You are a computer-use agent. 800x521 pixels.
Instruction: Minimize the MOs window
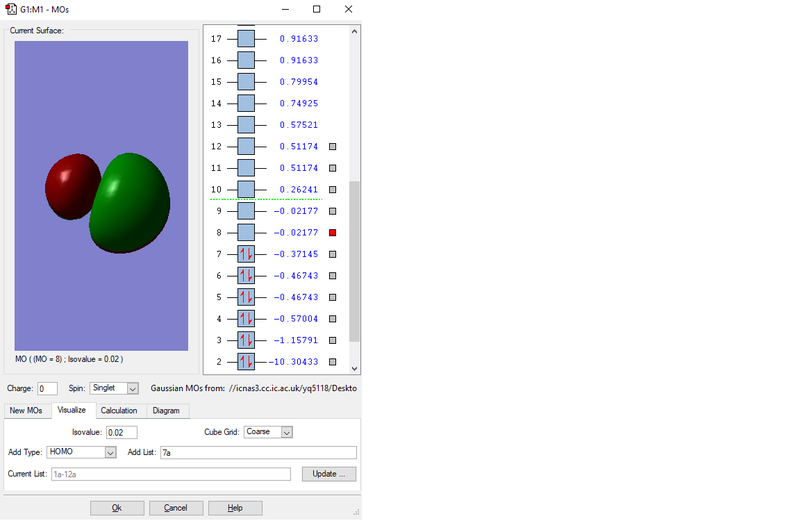286,9
